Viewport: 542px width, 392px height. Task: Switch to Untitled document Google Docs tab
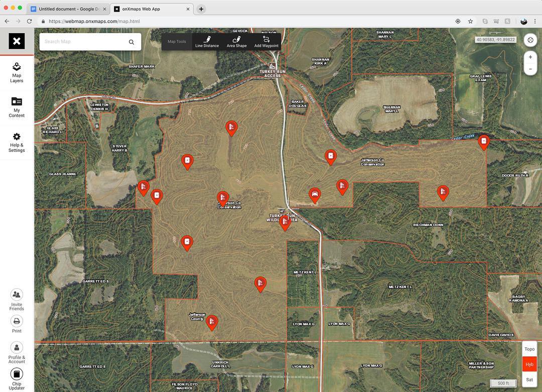click(67, 9)
